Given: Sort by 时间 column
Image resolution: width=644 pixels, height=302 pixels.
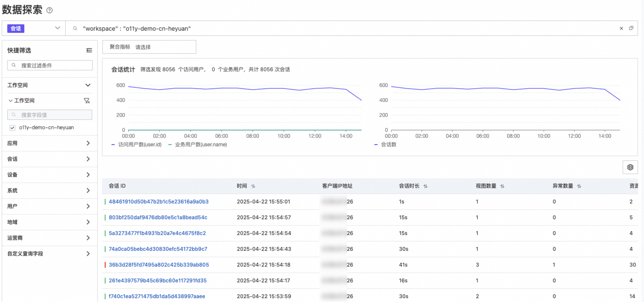Looking at the screenshot, I should pyautogui.click(x=253, y=186).
